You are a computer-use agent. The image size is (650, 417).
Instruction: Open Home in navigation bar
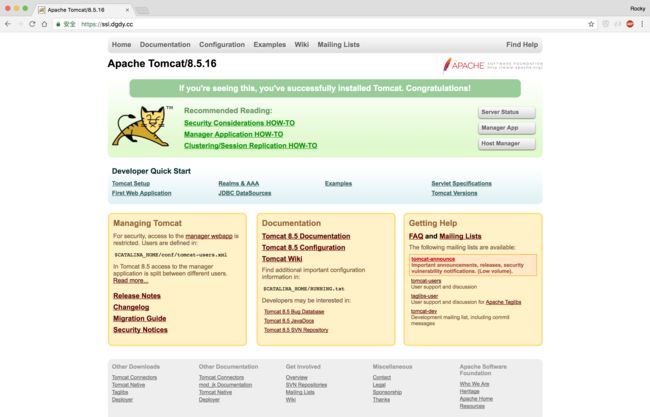click(121, 44)
